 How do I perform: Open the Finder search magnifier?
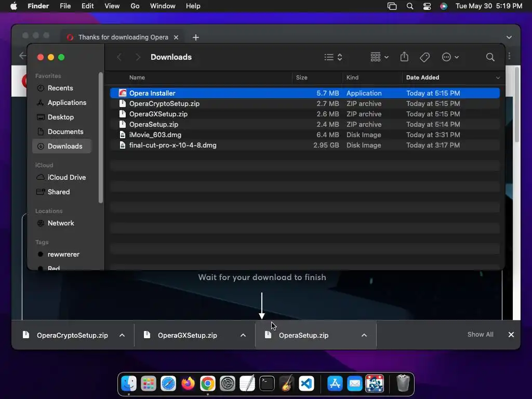[x=490, y=57]
